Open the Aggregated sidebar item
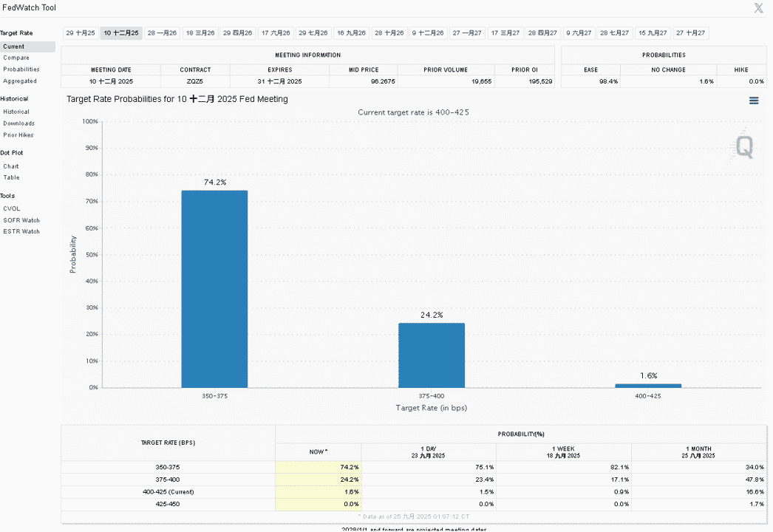773x532 pixels. (x=20, y=81)
